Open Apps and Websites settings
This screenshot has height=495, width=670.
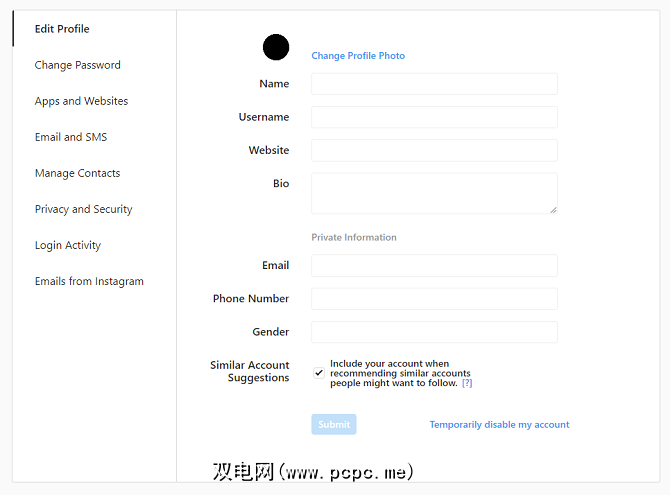81,101
